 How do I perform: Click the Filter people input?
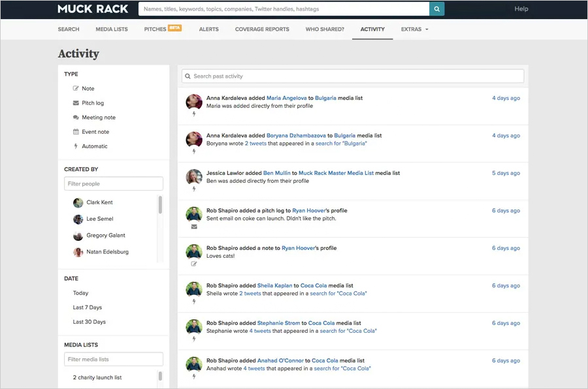click(x=114, y=183)
